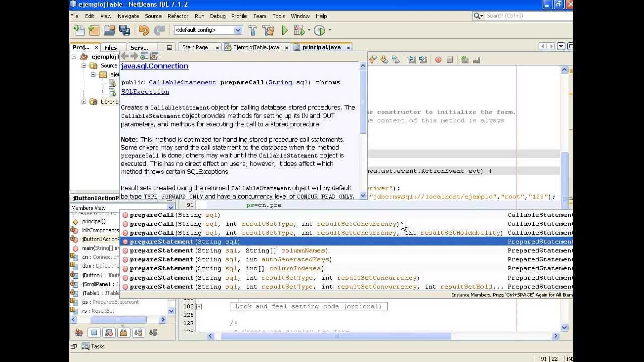Expand the Libraries tree node
Image resolution: width=644 pixels, height=362 pixels.
pyautogui.click(x=84, y=102)
